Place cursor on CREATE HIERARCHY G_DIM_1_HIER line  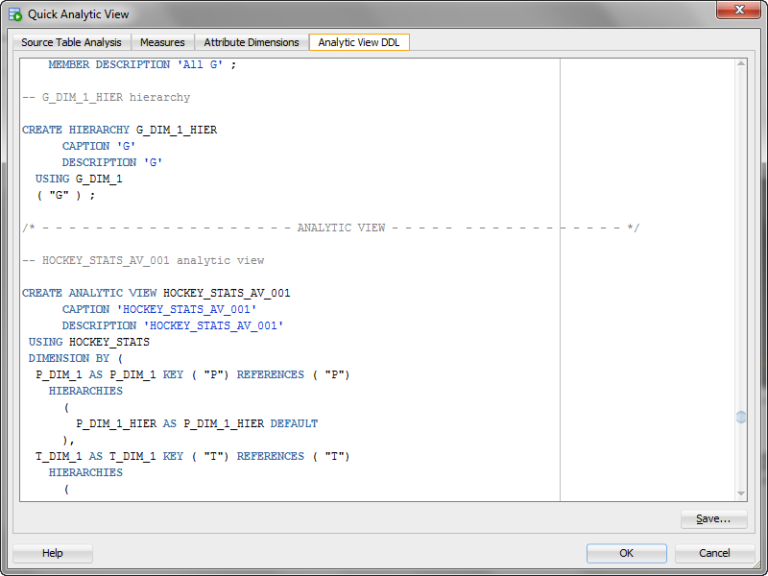click(x=120, y=130)
